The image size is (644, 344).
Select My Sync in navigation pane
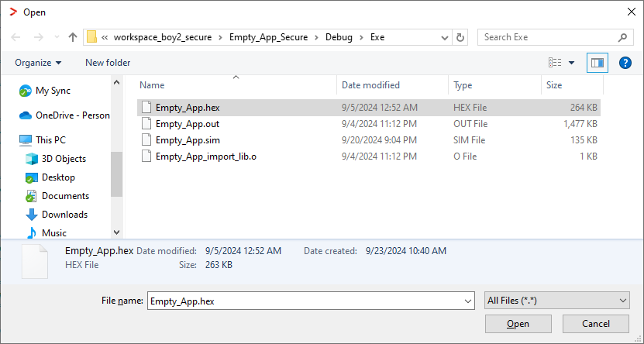[x=45, y=91]
